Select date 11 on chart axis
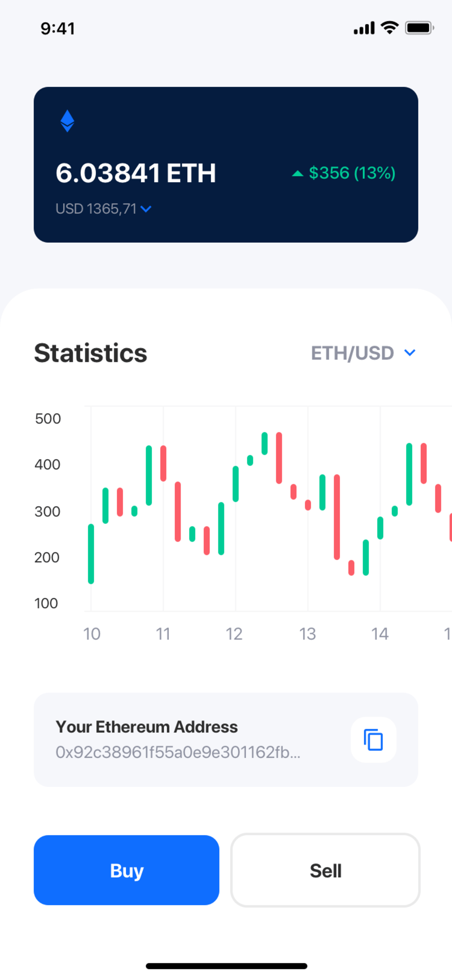This screenshot has width=452, height=980. [163, 634]
